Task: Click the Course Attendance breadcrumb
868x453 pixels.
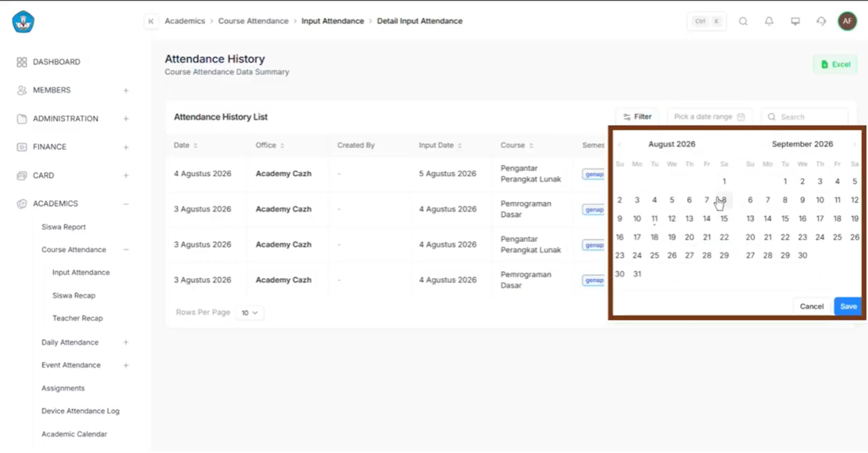Action: pos(253,21)
